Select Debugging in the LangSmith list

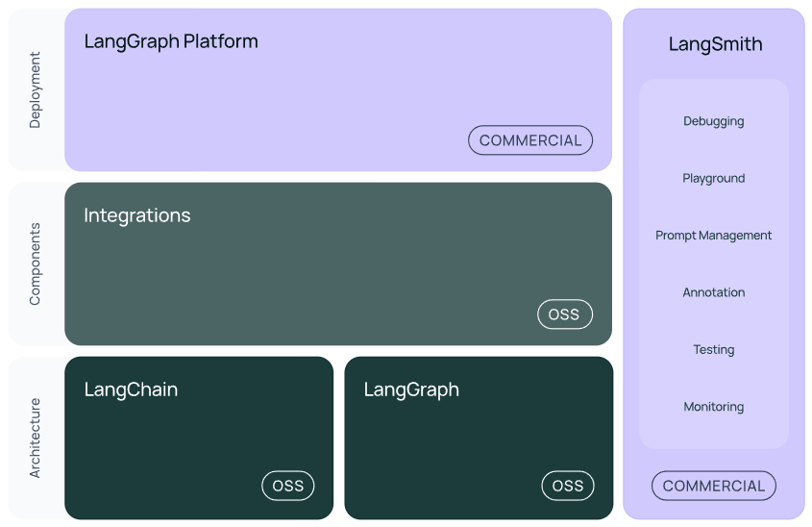point(714,121)
